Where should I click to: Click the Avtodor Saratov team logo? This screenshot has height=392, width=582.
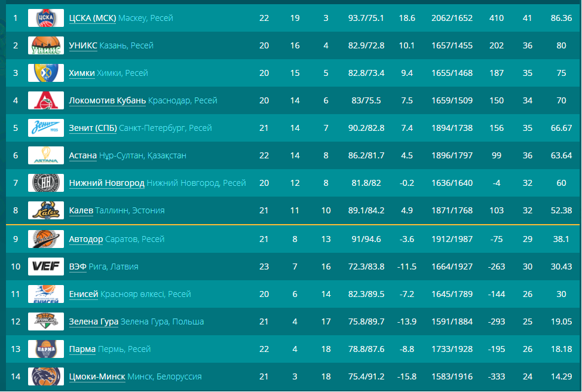click(46, 239)
